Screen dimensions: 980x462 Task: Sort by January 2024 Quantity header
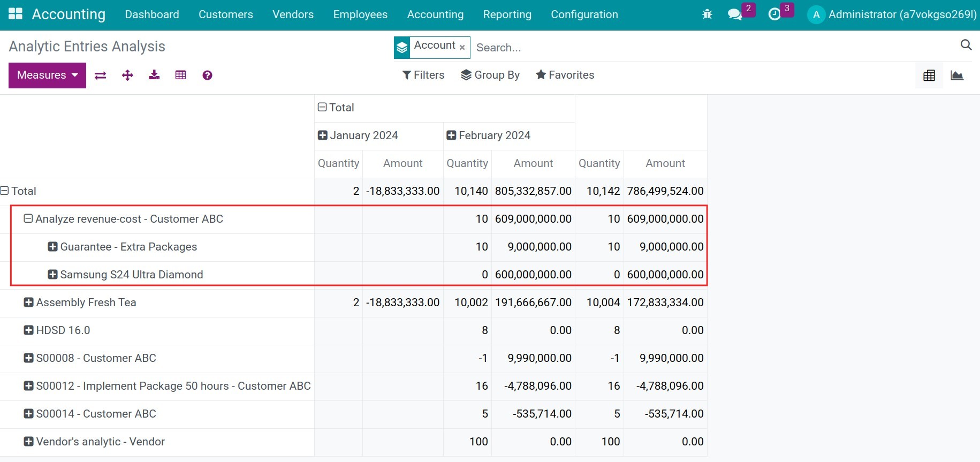(338, 163)
